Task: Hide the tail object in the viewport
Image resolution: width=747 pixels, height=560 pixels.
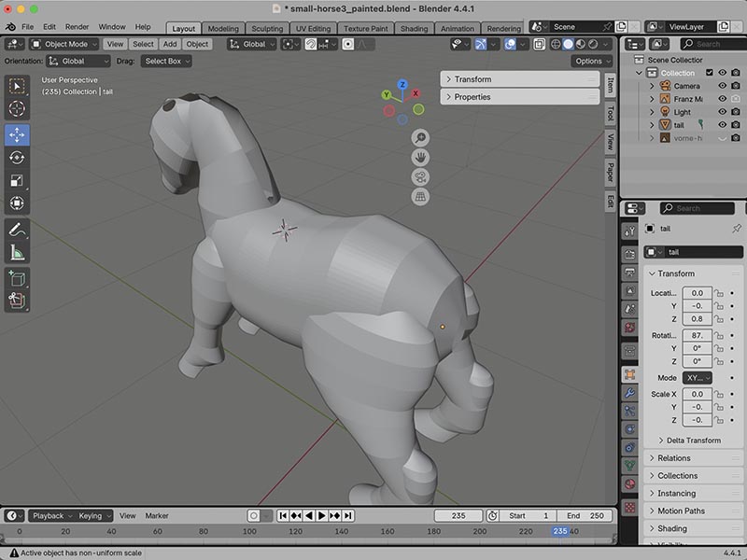Action: 723,123
